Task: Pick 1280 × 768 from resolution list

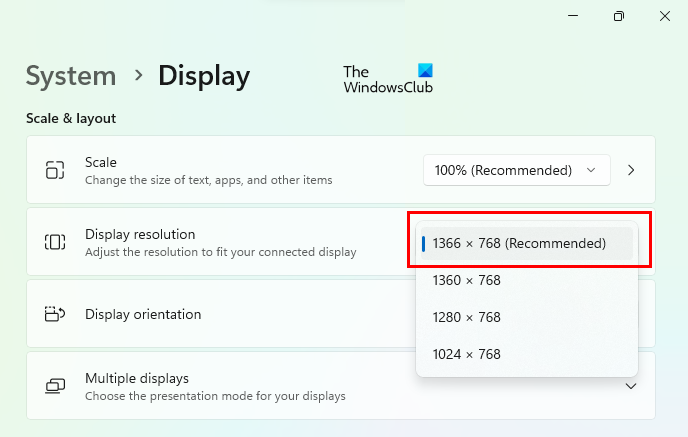Action: point(467,317)
